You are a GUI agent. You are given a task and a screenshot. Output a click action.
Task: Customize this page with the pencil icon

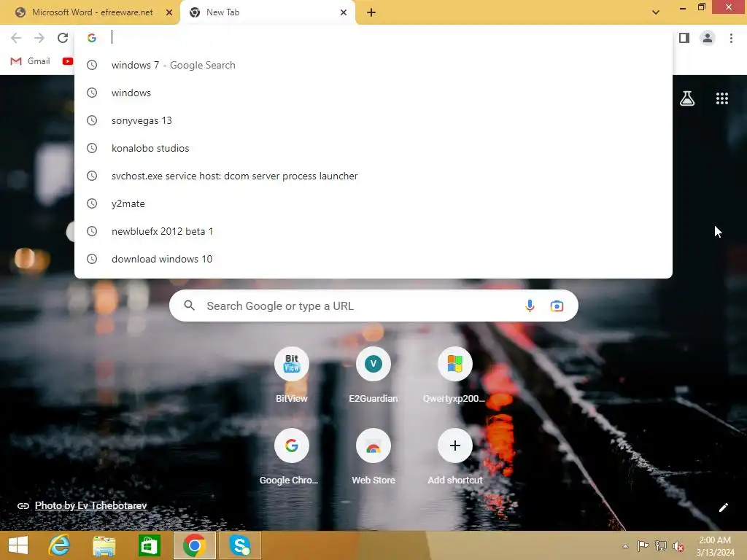coord(723,507)
